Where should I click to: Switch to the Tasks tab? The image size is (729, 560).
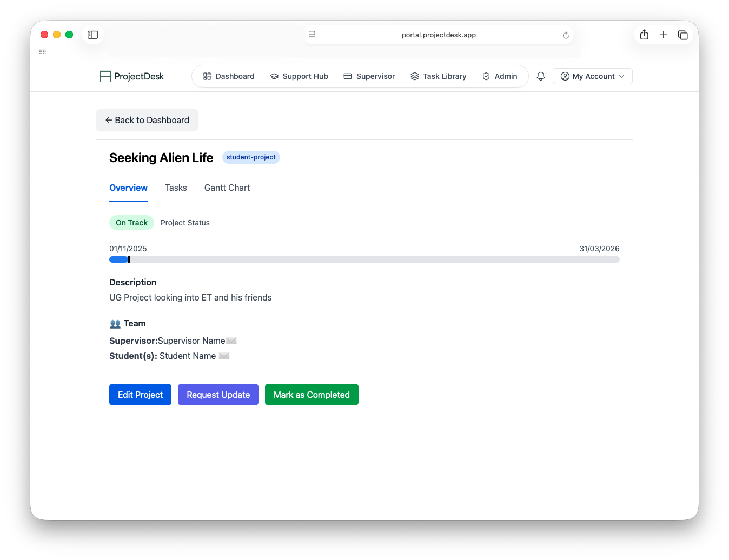click(176, 188)
